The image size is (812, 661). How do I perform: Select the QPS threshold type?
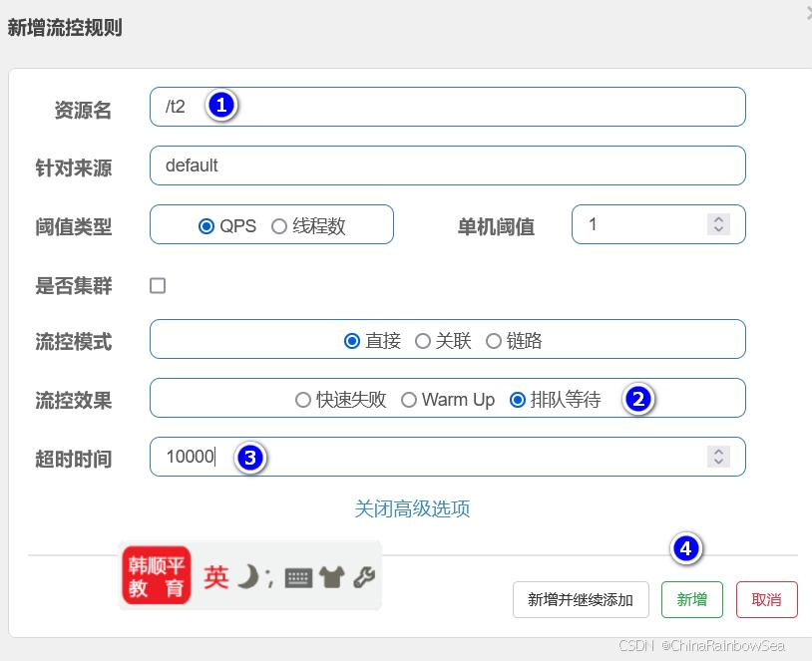coord(206,226)
